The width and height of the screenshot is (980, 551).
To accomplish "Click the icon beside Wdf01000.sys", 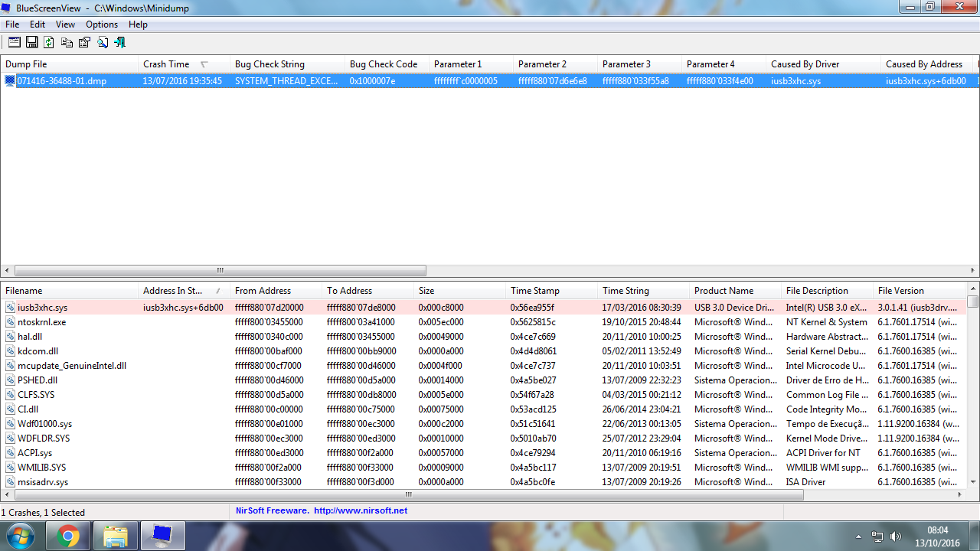I will point(11,424).
